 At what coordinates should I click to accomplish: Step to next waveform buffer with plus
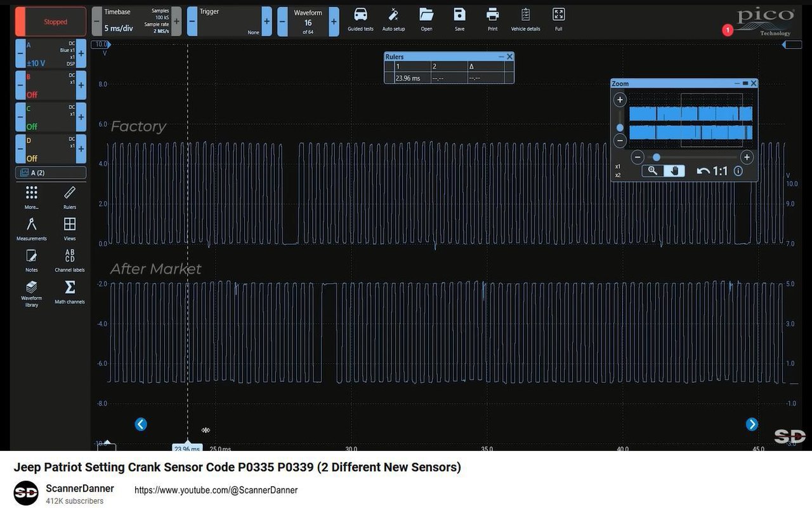pos(334,22)
